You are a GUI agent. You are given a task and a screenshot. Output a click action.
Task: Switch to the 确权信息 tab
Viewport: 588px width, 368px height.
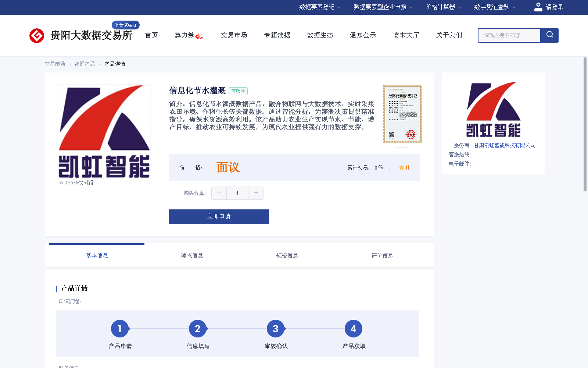(192, 255)
